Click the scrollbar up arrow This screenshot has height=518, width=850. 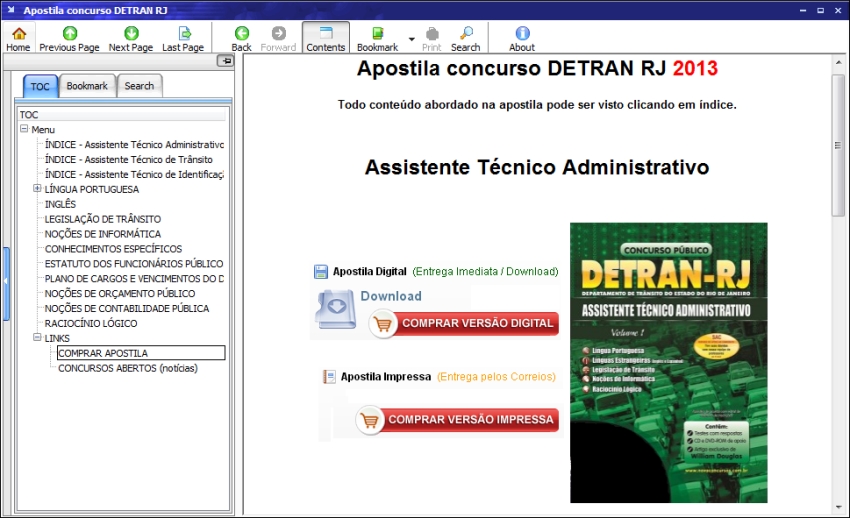[x=838, y=63]
